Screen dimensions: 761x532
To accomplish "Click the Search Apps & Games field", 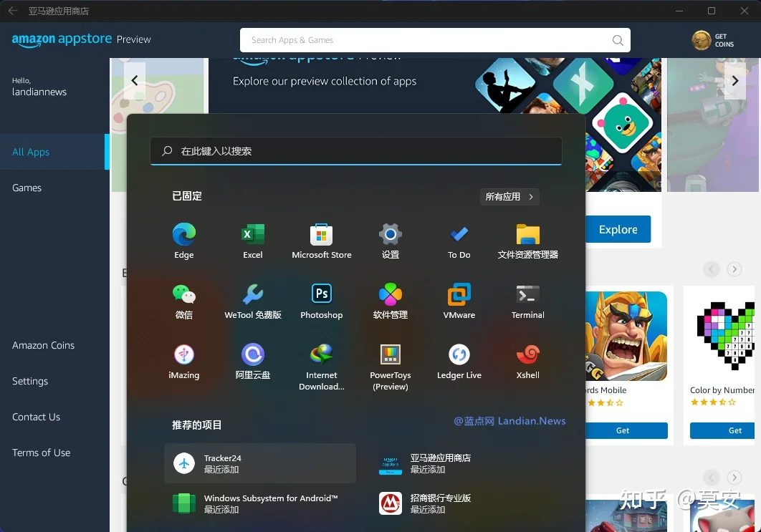I will (x=435, y=40).
